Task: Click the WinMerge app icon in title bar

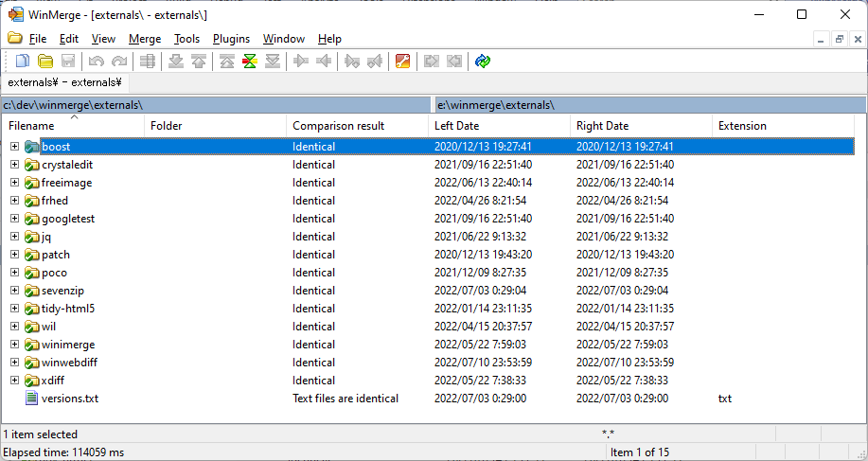Action: [15, 14]
